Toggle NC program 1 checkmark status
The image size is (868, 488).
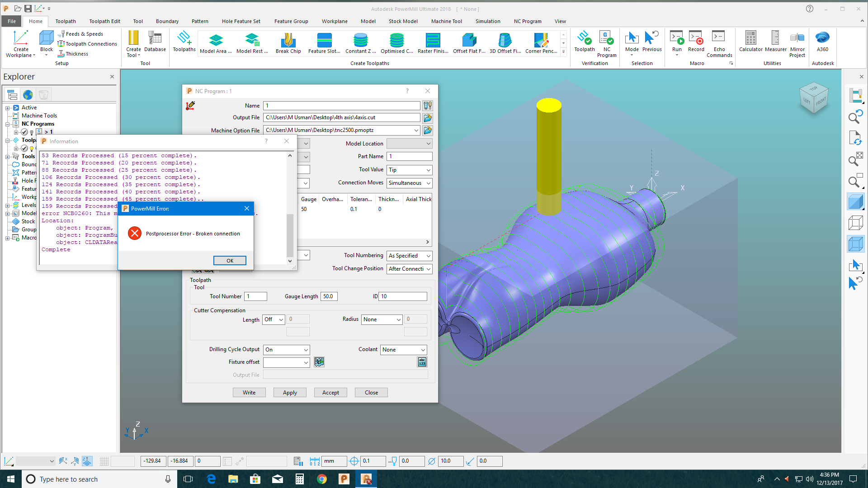pos(24,132)
